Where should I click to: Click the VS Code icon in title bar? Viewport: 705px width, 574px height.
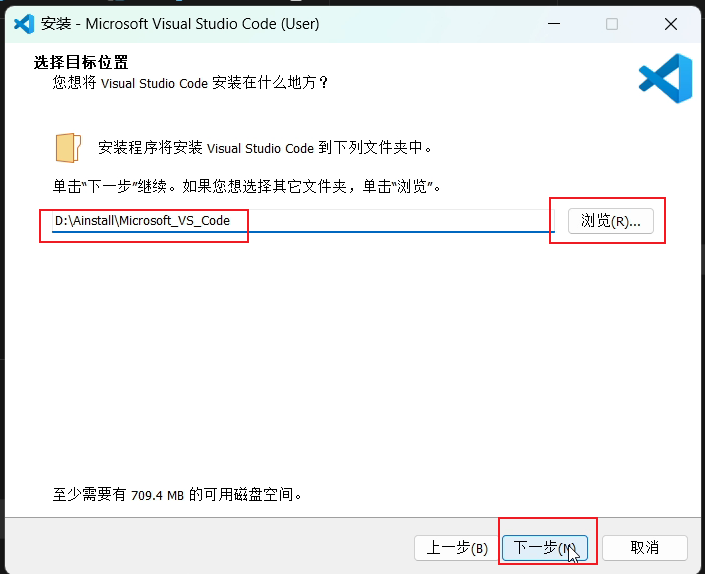24,24
